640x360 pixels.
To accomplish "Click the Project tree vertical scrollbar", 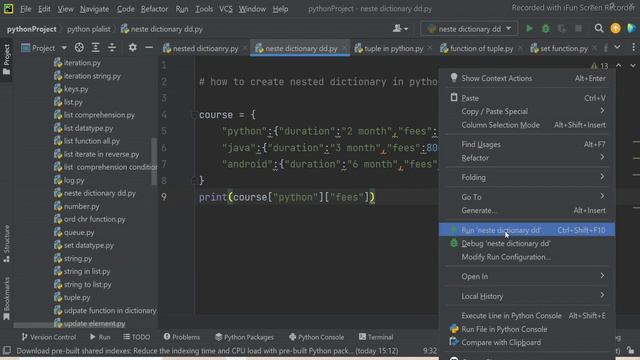I will click(x=154, y=162).
